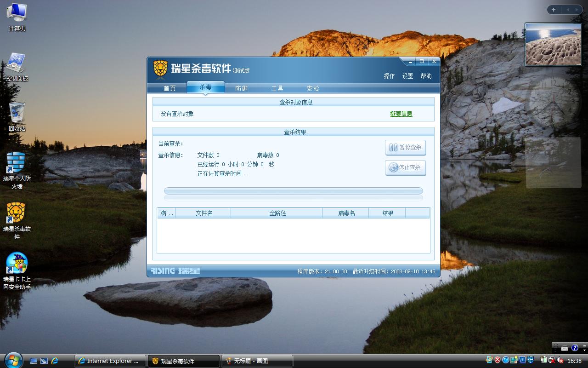Image resolution: width=588 pixels, height=368 pixels.
Task: Click the slideshow gadget photo thumbnail
Action: pyautogui.click(x=553, y=45)
